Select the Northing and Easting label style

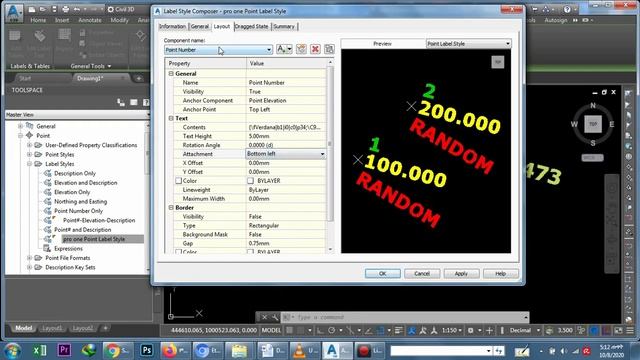click(80, 202)
